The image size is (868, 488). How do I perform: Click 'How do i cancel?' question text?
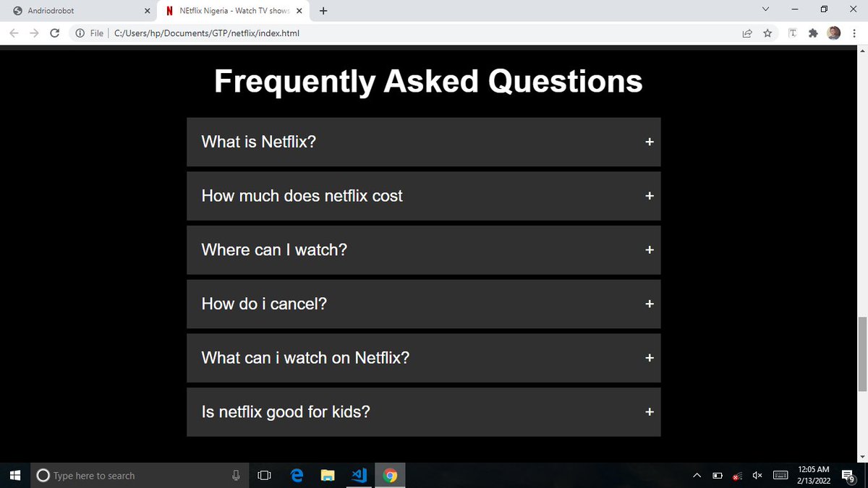pyautogui.click(x=264, y=304)
